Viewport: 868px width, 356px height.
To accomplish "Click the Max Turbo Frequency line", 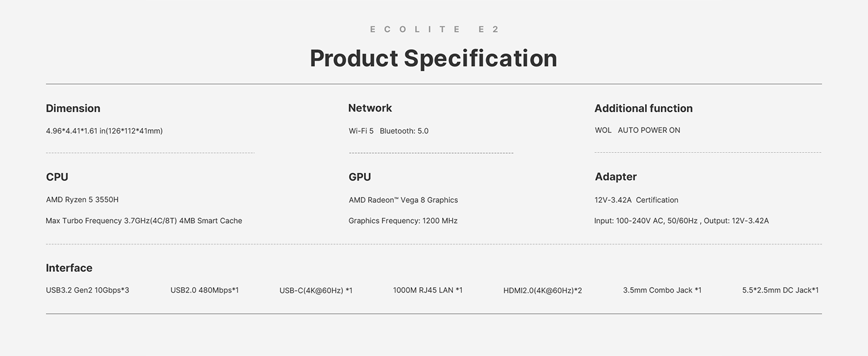I will [144, 221].
